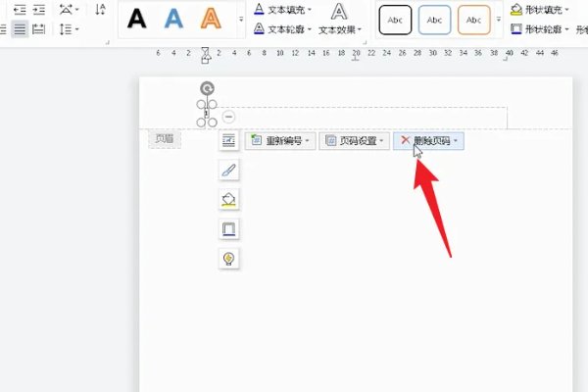Screen dimensions: 588x392
Task: Click the 页眉 header label
Action: pyautogui.click(x=165, y=139)
